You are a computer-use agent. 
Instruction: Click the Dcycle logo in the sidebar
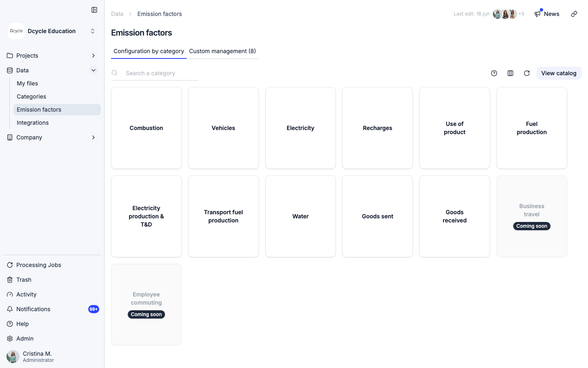tap(16, 31)
